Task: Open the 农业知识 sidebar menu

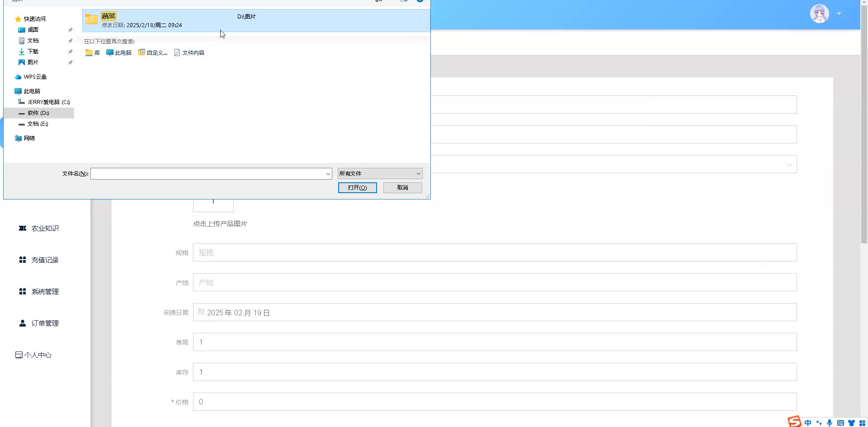Action: pos(39,228)
